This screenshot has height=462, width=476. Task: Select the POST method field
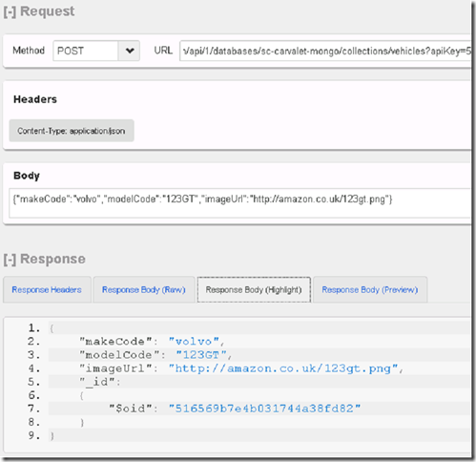click(x=86, y=51)
